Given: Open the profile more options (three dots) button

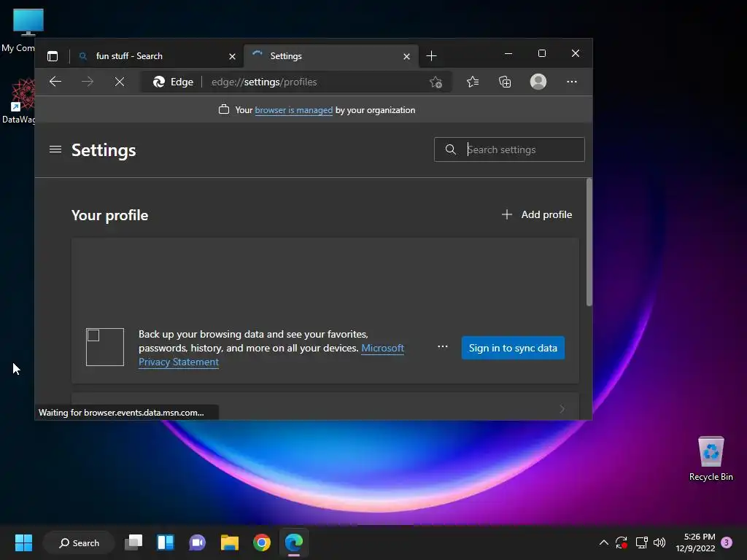Looking at the screenshot, I should tap(443, 347).
